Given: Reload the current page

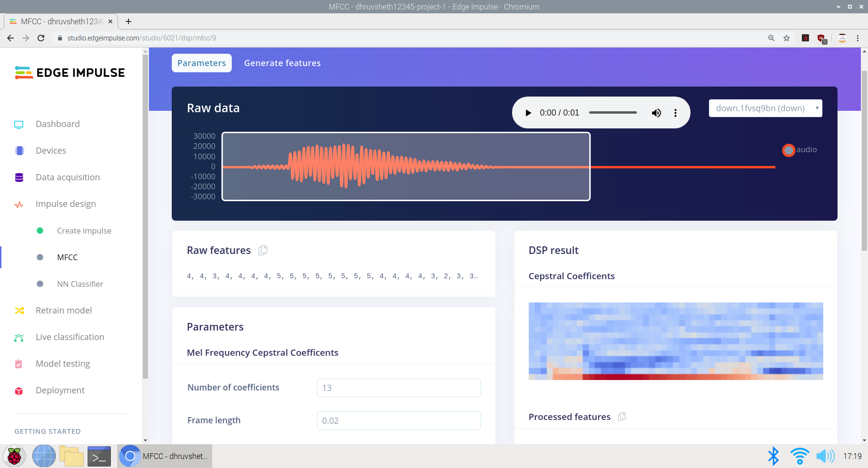Looking at the screenshot, I should click(x=41, y=38).
